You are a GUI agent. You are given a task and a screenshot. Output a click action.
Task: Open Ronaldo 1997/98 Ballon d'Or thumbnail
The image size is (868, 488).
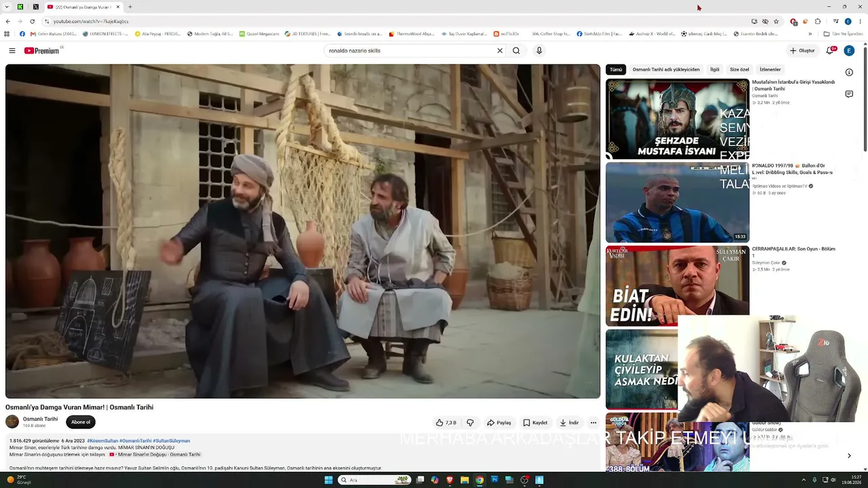pos(677,202)
